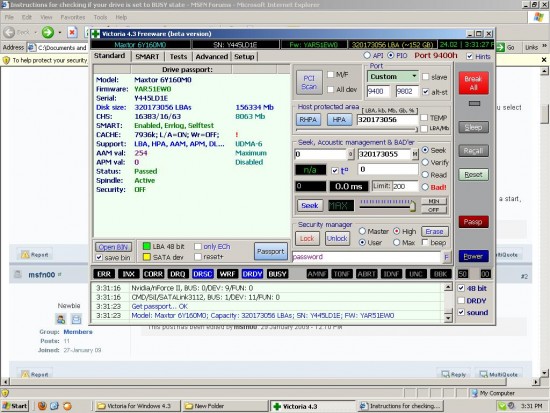Screen dimensions: 550x413
Task: Click the OFF acoustic button
Action: (x=434, y=210)
